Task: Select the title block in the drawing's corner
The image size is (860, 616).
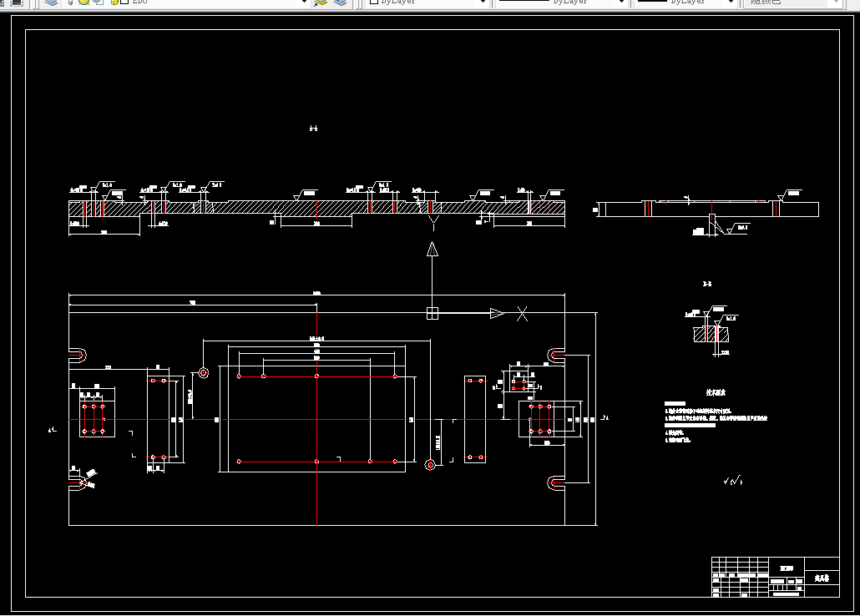Action: click(776, 577)
